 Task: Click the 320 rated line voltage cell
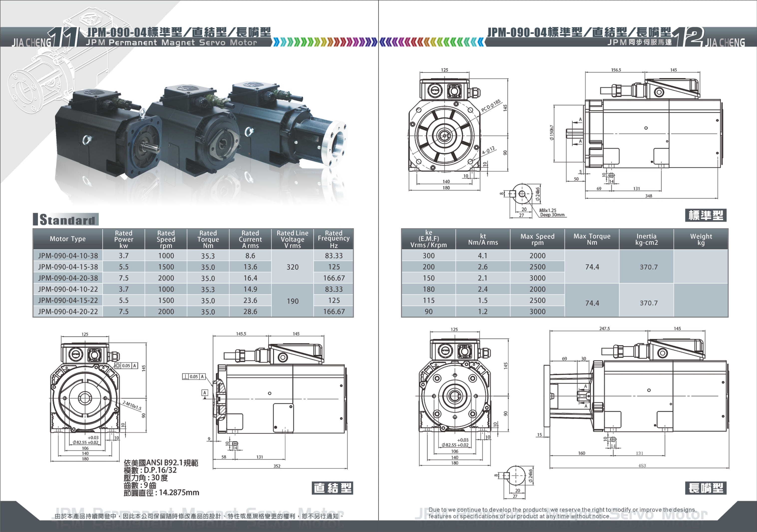point(293,267)
